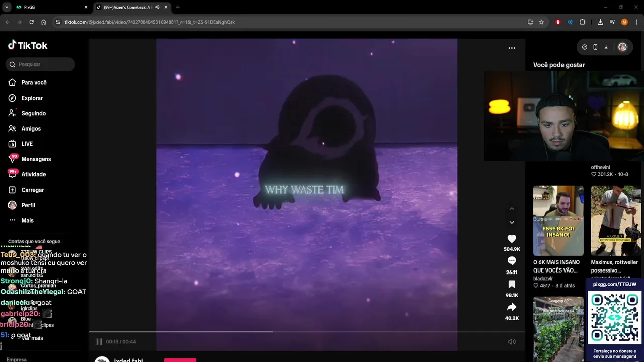Go to the previous video with up chevron
This screenshot has height=362, width=644.
tap(512, 209)
